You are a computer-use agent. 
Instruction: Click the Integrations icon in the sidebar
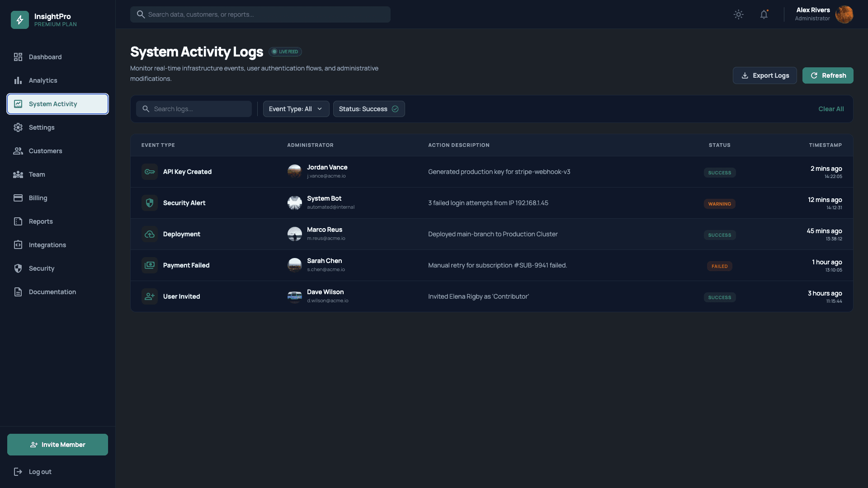click(x=18, y=245)
